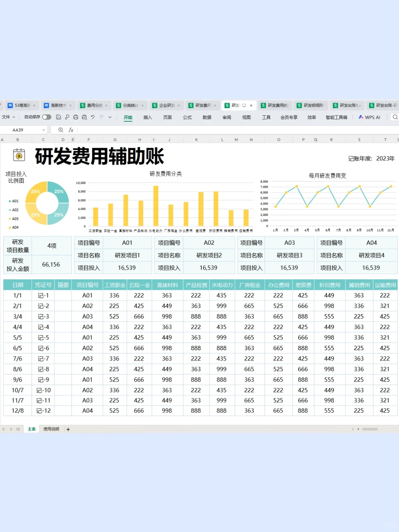Expand the quick access toolbar chevron

click(x=110, y=117)
